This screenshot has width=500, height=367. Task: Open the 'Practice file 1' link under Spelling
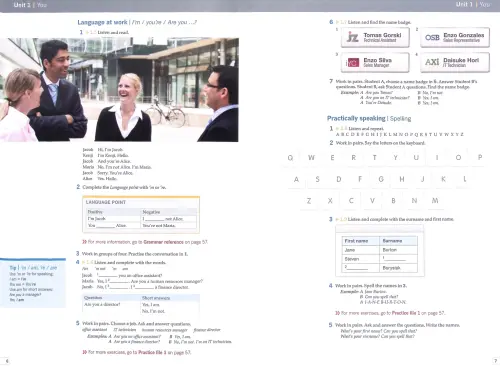pyautogui.click(x=406, y=313)
